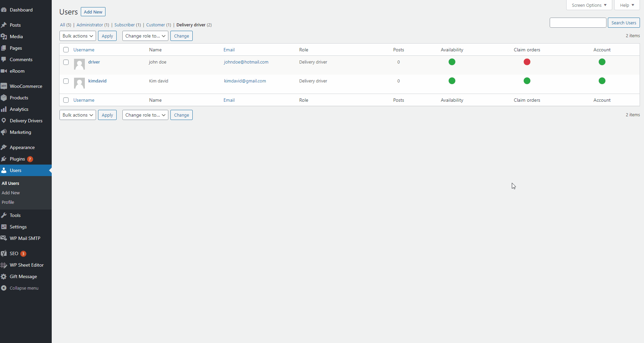Sort by Email column header
644x343 pixels.
(x=229, y=50)
